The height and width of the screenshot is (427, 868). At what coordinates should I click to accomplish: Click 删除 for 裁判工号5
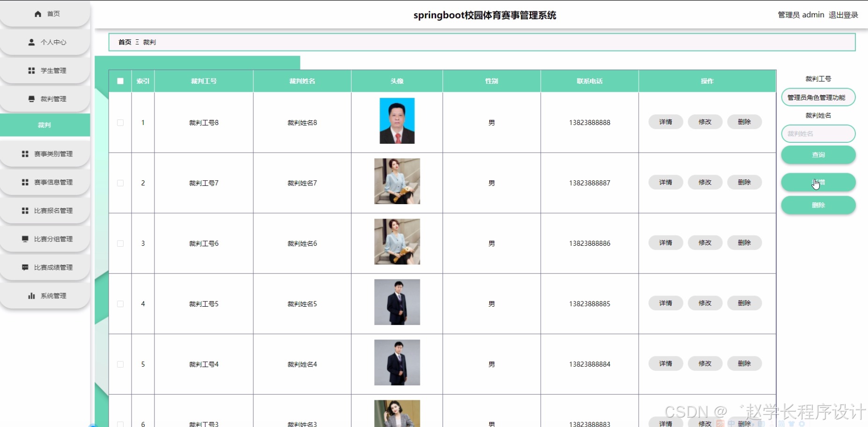coord(744,303)
